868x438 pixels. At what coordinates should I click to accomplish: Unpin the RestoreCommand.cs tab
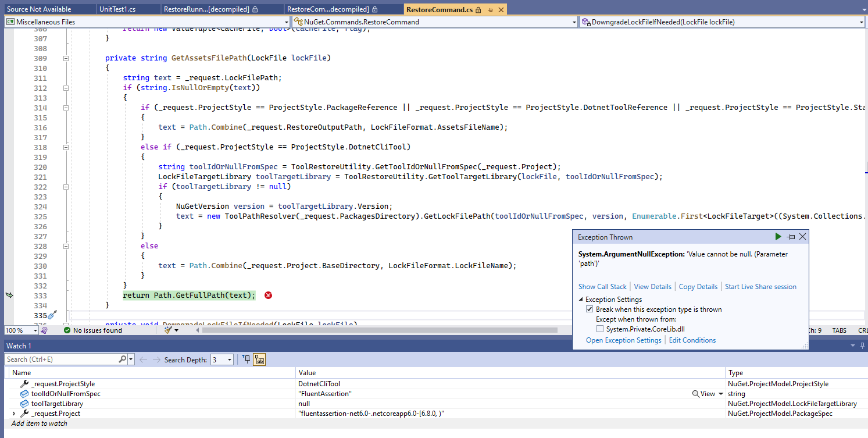490,9
